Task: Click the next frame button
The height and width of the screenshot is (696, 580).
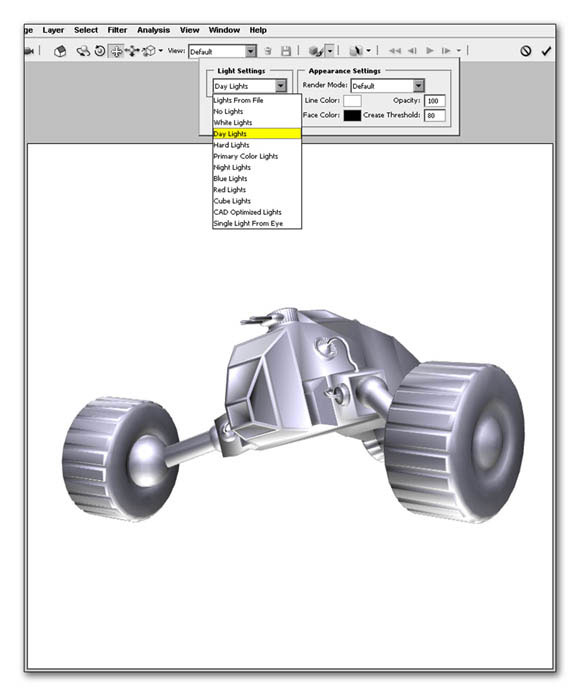Action: tap(446, 51)
